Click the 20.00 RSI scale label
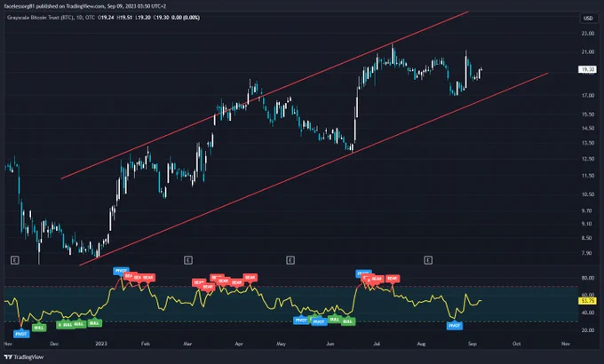 pos(588,330)
